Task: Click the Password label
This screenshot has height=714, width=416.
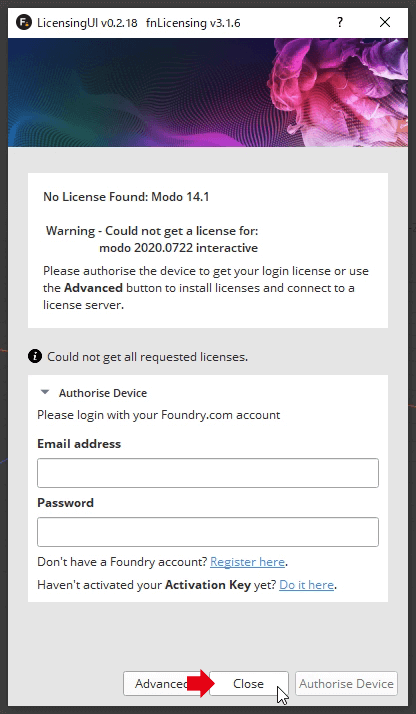Action: point(66,503)
